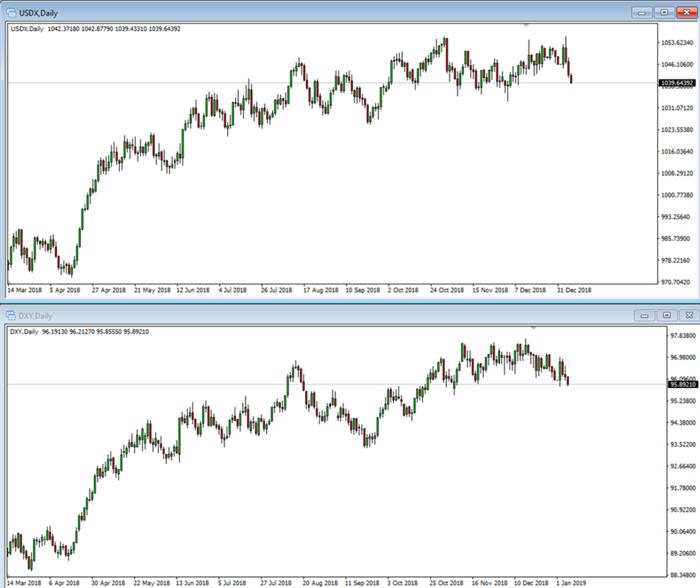Viewport: 700px width, 588px height.
Task: Click 15 Nov 2018 date on USDX axis
Action: tap(490, 290)
